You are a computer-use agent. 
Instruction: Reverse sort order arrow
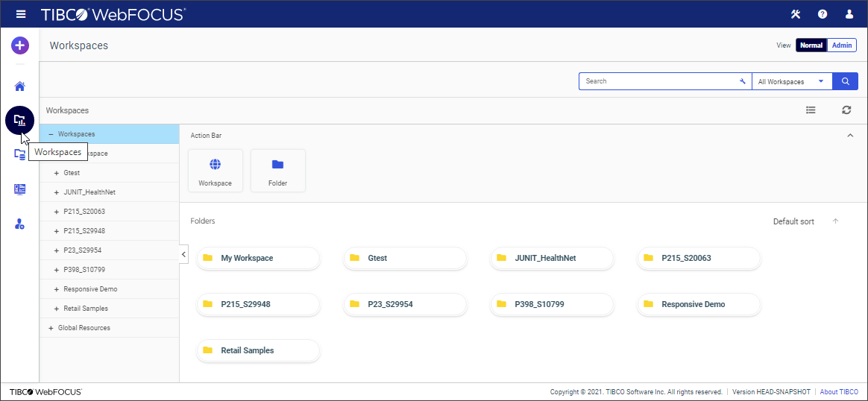click(x=836, y=221)
